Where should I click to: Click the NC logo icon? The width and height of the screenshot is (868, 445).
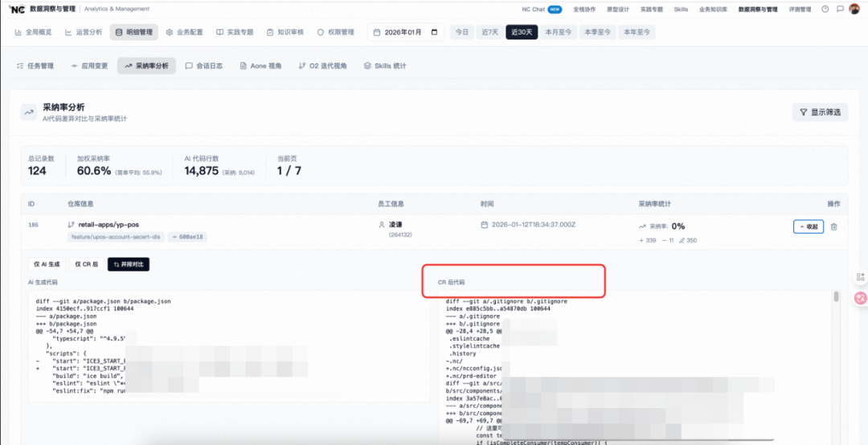(x=17, y=10)
